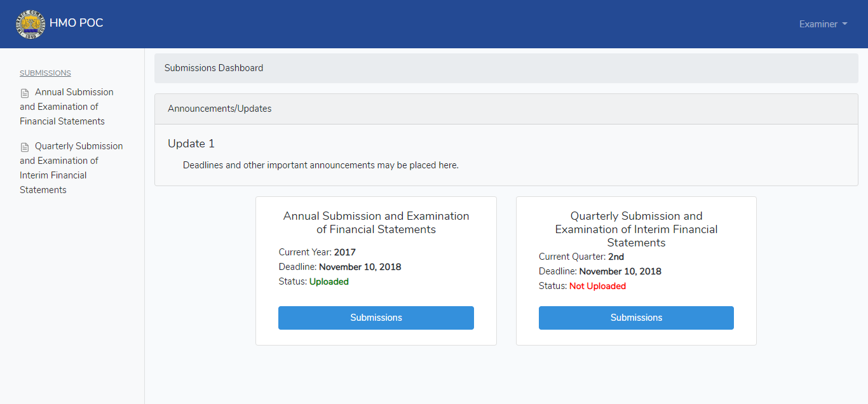Click the Annual Submission card title
Screen dimensions: 868x404
(376, 223)
